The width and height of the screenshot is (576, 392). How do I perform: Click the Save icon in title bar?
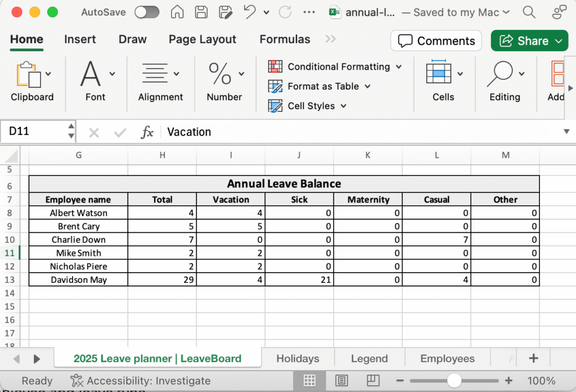pos(201,12)
